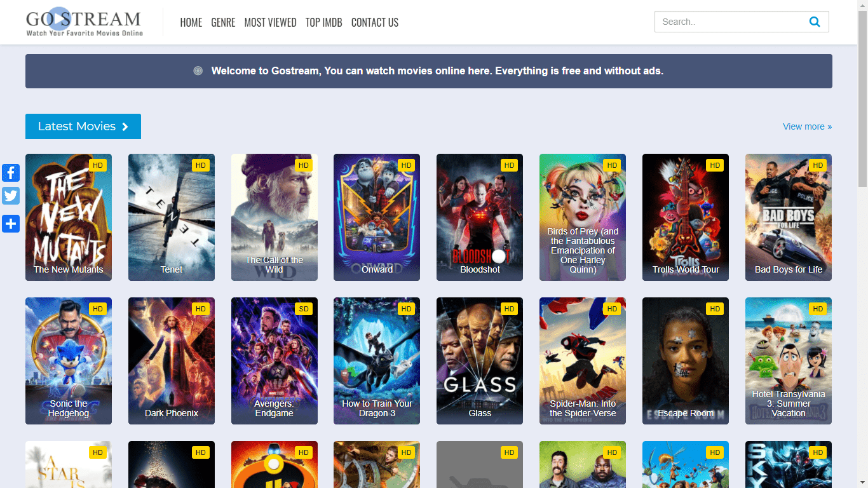This screenshot has width=868, height=488.
Task: Open the Birds of Prey movie poster
Action: tap(583, 217)
